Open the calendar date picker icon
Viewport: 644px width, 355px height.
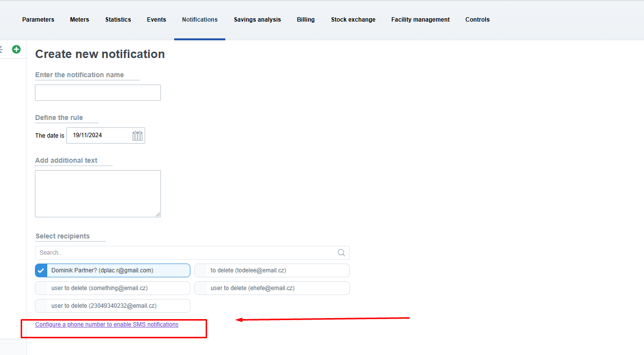coord(137,136)
